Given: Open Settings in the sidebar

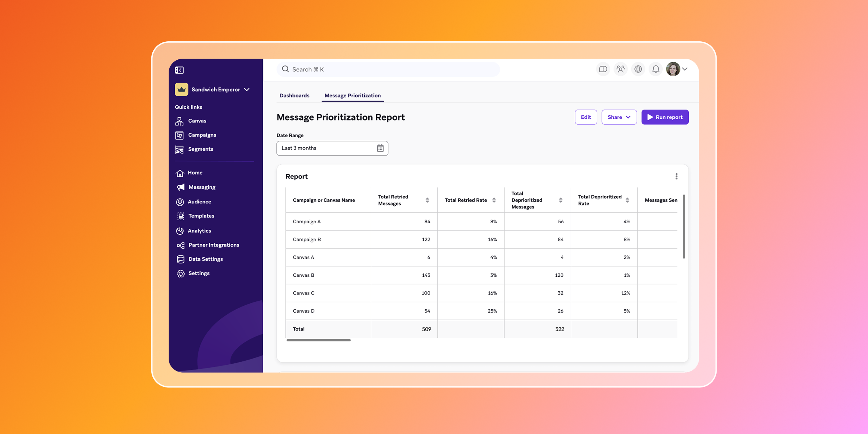Looking at the screenshot, I should click(x=193, y=273).
